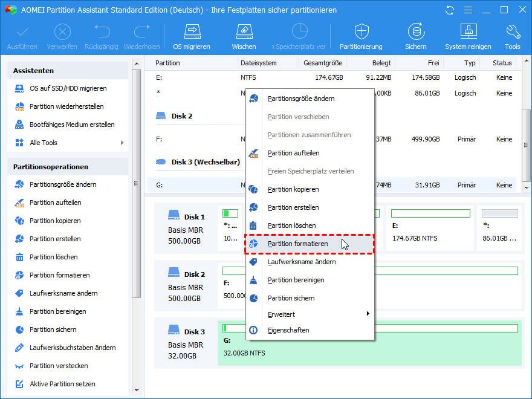The width and height of the screenshot is (532, 399).
Task: Select Partition aufteilen in sidebar operations
Action: [55, 203]
